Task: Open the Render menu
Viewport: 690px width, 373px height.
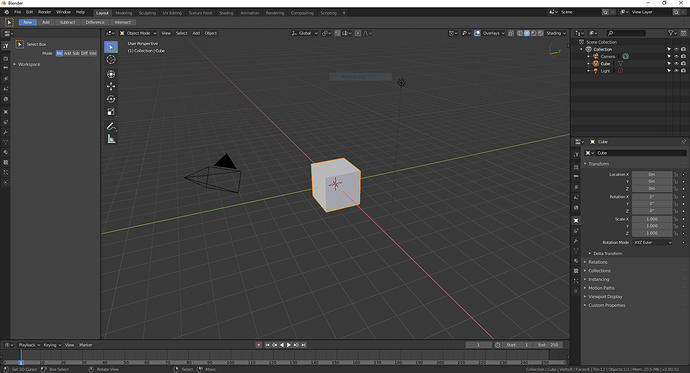Action: coord(44,12)
